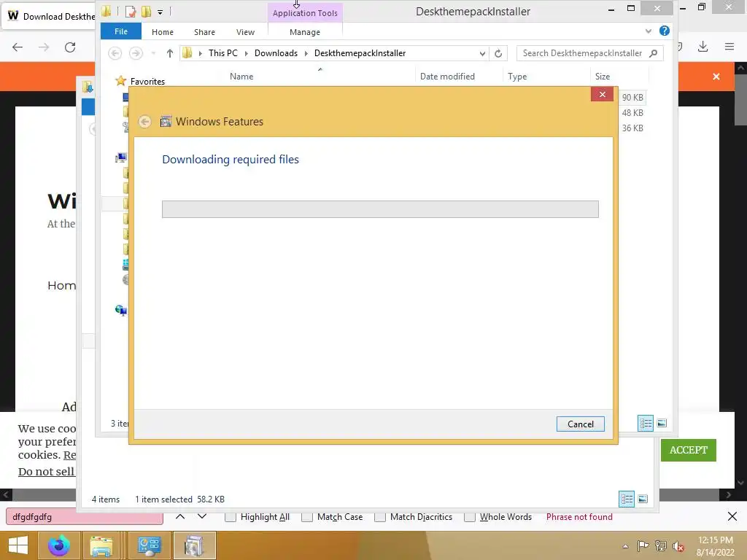The width and height of the screenshot is (747, 560).
Task: Dismiss the orange banner close X
Action: [716, 77]
